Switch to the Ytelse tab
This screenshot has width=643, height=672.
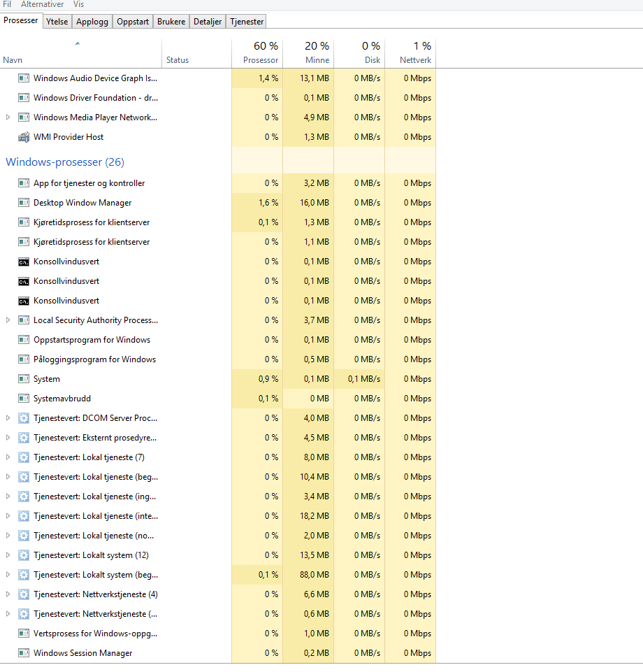(57, 22)
